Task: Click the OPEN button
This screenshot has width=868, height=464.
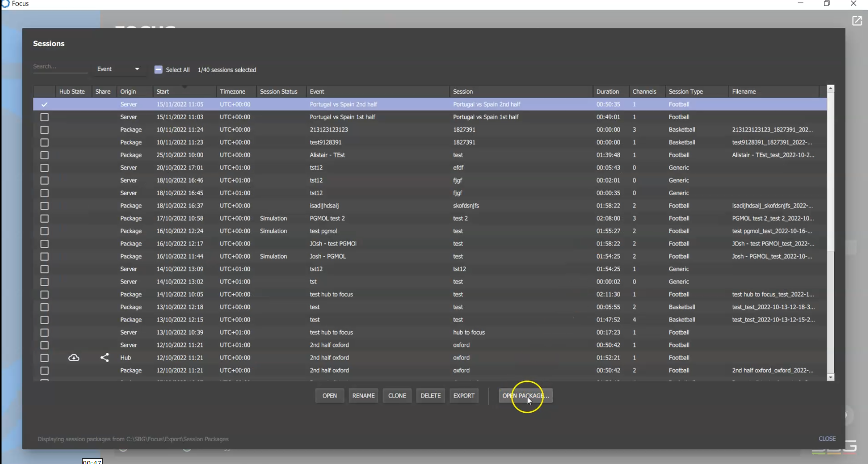Action: click(329, 396)
